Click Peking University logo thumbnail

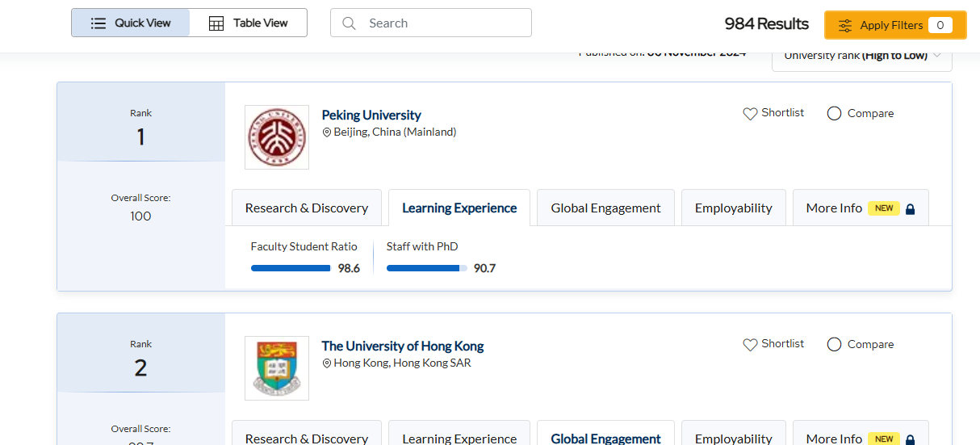click(277, 137)
